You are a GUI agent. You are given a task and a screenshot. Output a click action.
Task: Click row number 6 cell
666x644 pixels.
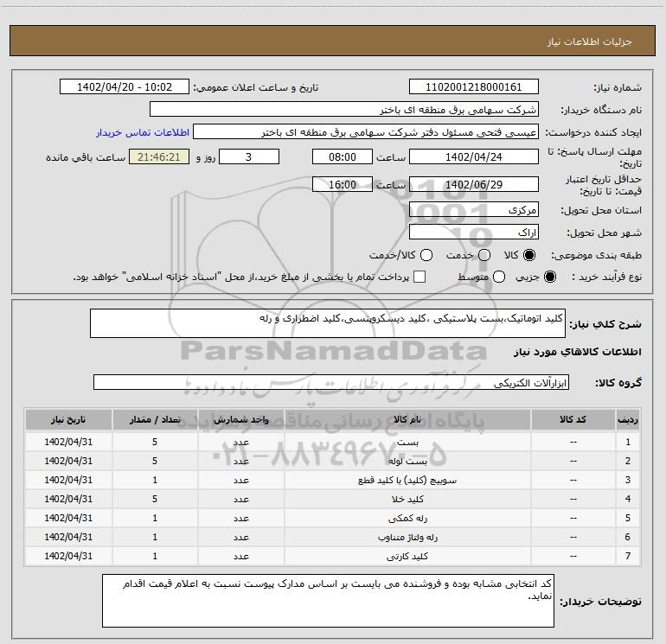(x=628, y=537)
